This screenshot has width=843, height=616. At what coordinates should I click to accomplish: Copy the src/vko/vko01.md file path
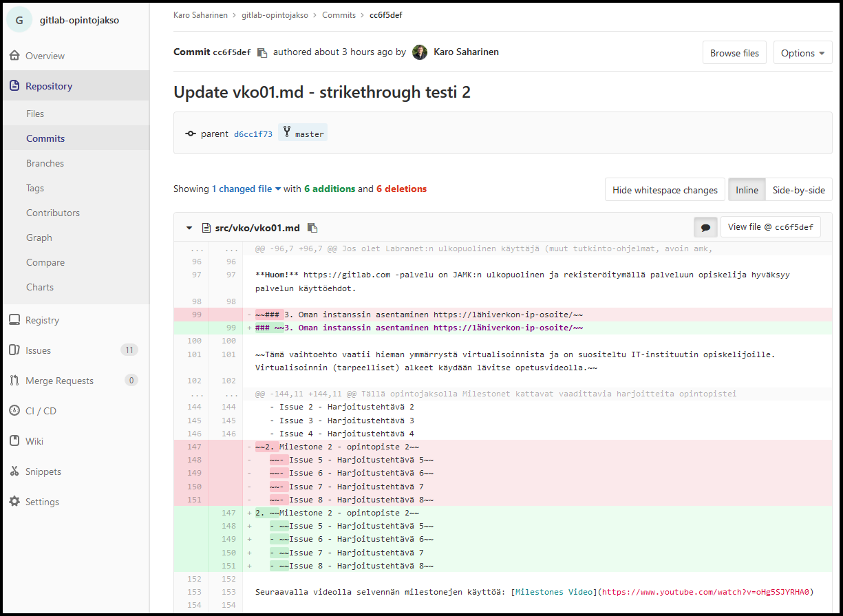pos(312,228)
